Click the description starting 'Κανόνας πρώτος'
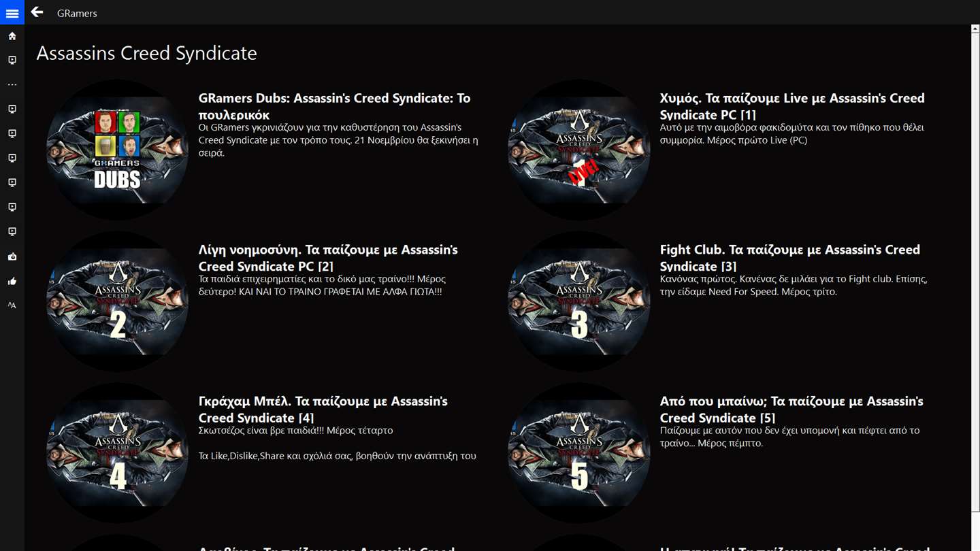 [x=794, y=285]
